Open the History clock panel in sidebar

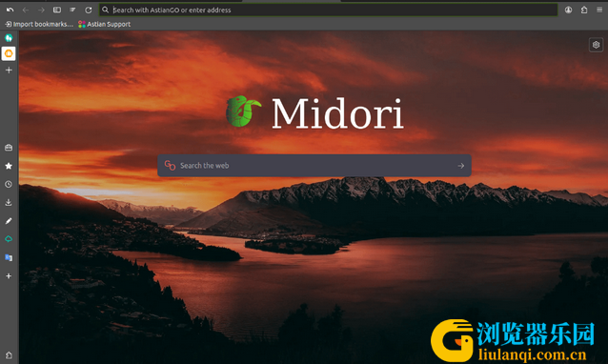(9, 184)
